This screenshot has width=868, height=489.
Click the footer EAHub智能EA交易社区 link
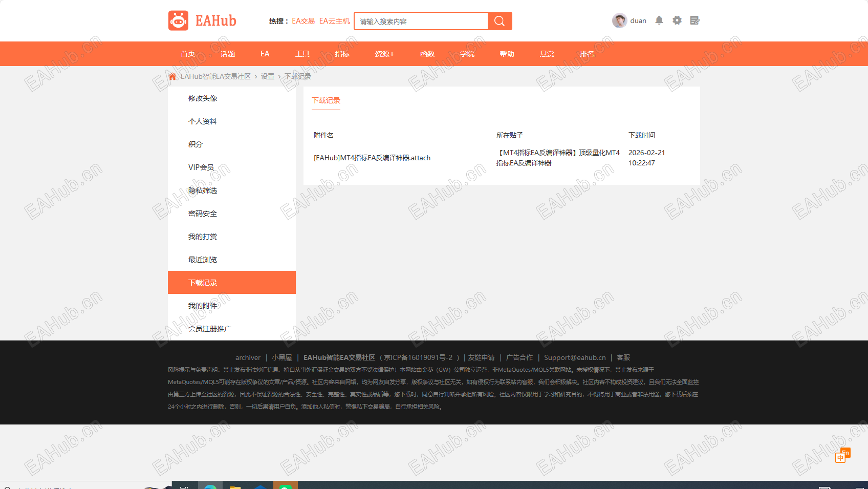pos(339,357)
